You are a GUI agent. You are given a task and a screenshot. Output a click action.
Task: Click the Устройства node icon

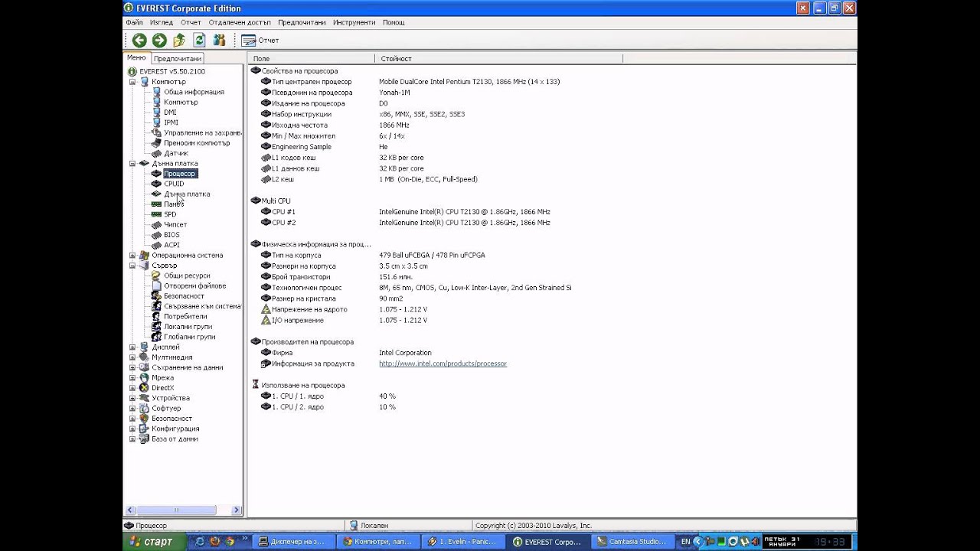tap(144, 399)
